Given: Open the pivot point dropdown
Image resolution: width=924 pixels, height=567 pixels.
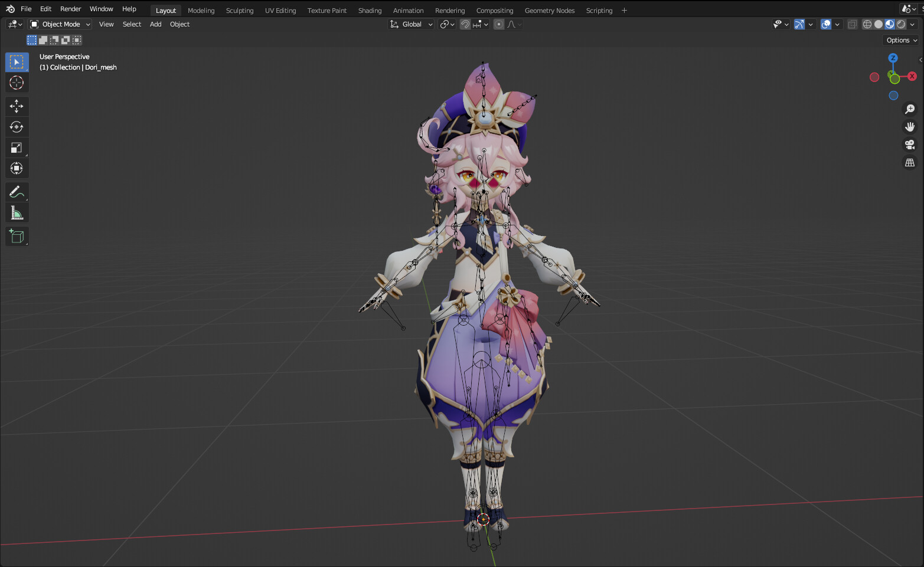Looking at the screenshot, I should (x=447, y=24).
